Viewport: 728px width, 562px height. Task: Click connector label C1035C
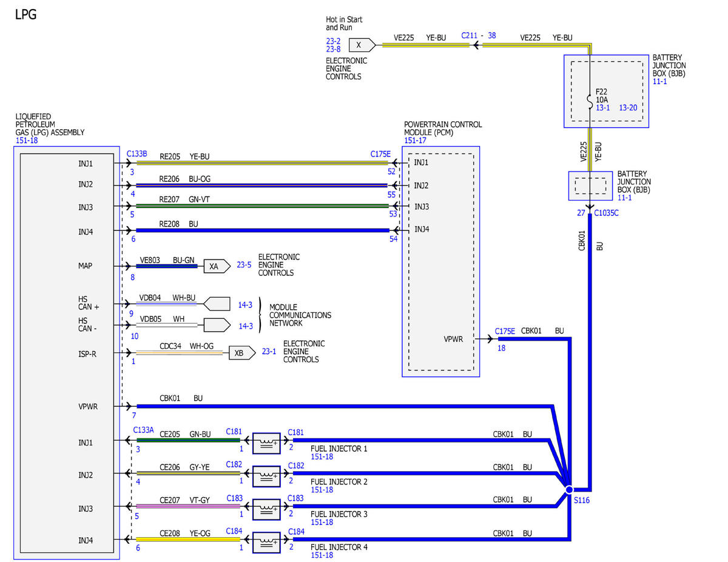(x=607, y=213)
